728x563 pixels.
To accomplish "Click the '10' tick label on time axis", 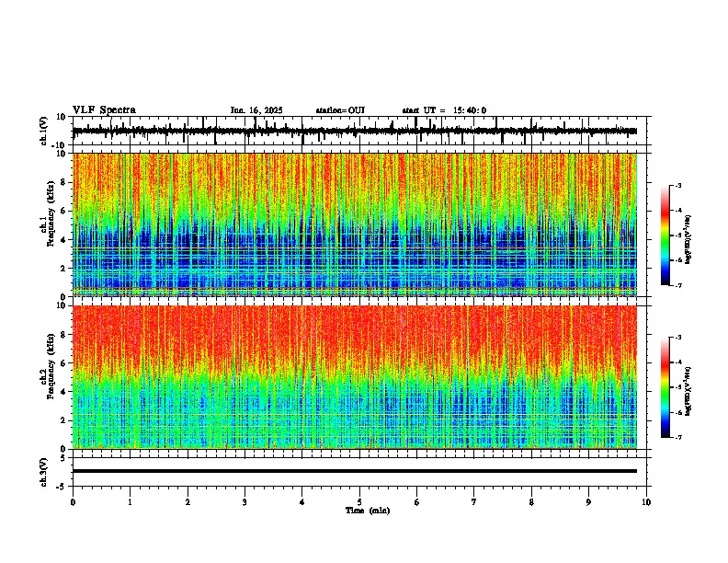I will coord(646,502).
